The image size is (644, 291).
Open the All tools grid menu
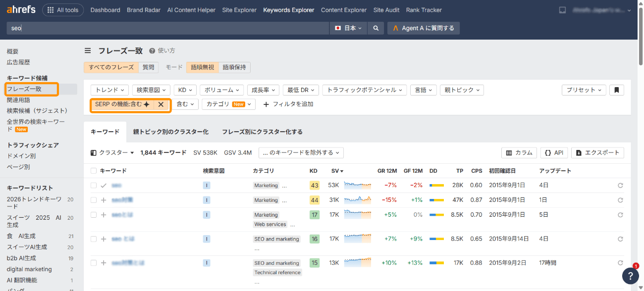[63, 10]
